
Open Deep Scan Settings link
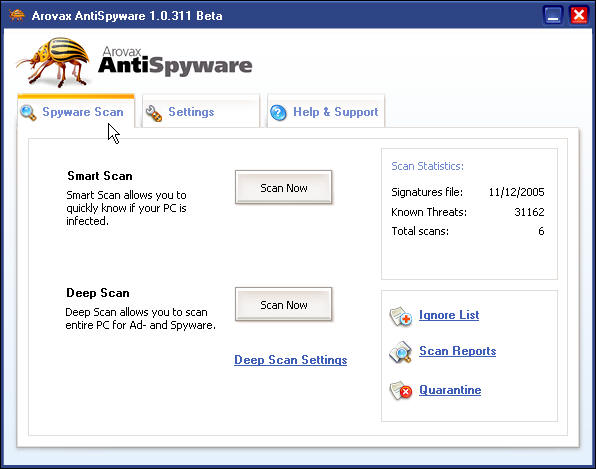(x=291, y=360)
